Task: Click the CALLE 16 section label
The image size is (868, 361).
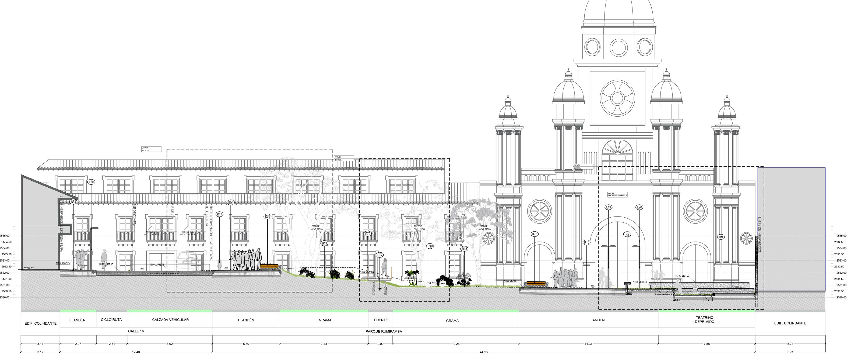Action: coord(136,331)
